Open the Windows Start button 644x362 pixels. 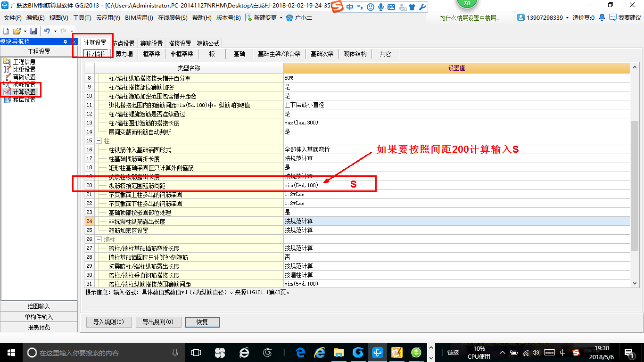pyautogui.click(x=11, y=352)
